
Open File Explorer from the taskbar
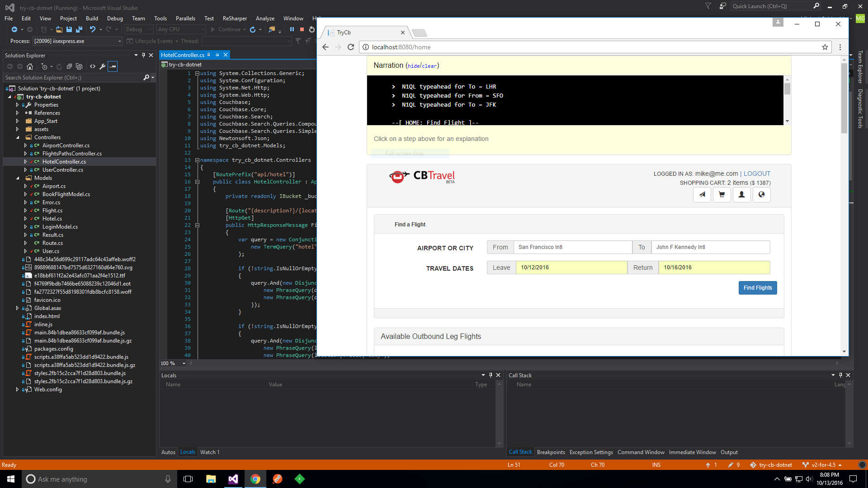click(x=211, y=479)
